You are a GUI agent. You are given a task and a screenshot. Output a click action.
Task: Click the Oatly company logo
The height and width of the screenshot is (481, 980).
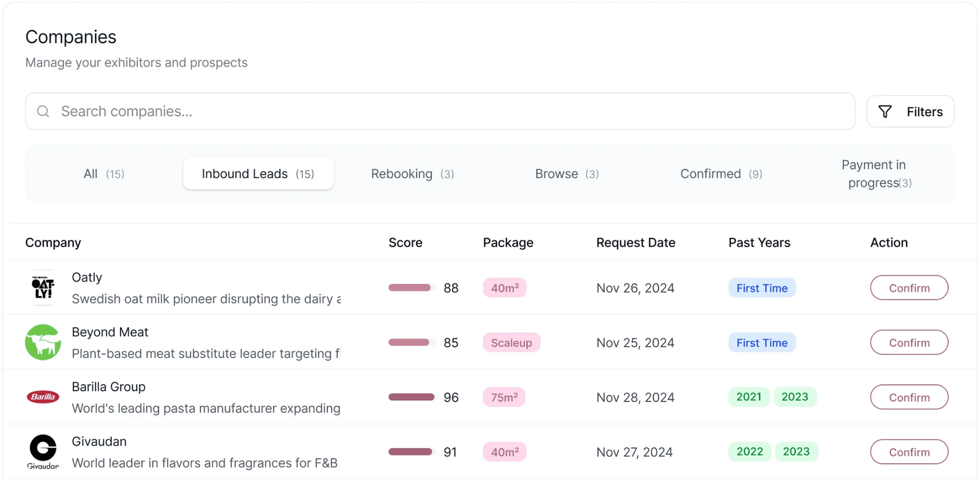pyautogui.click(x=43, y=287)
